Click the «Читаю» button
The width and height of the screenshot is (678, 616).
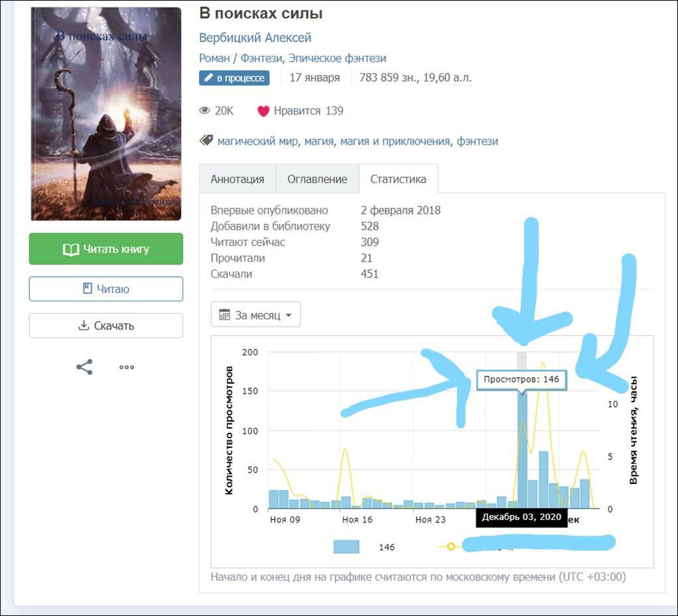[x=106, y=289]
